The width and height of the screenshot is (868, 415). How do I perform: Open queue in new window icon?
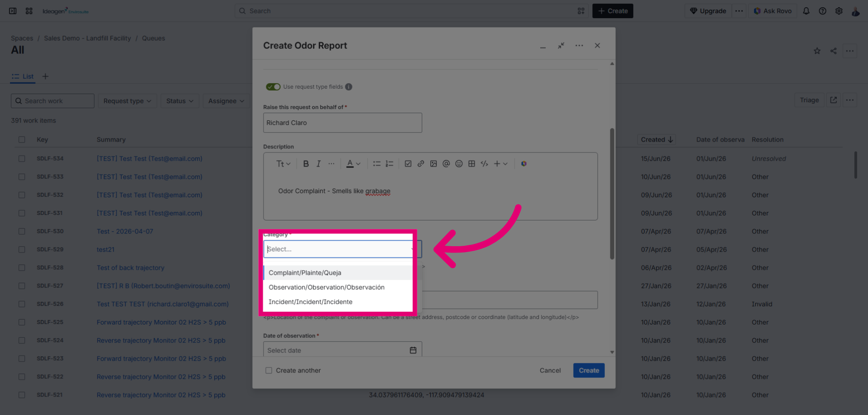(833, 100)
